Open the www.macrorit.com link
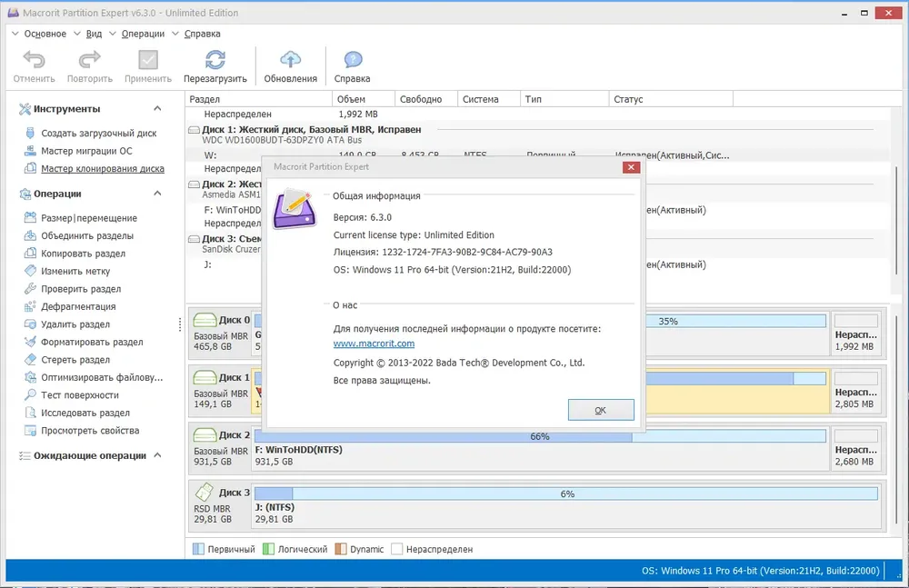 click(374, 344)
